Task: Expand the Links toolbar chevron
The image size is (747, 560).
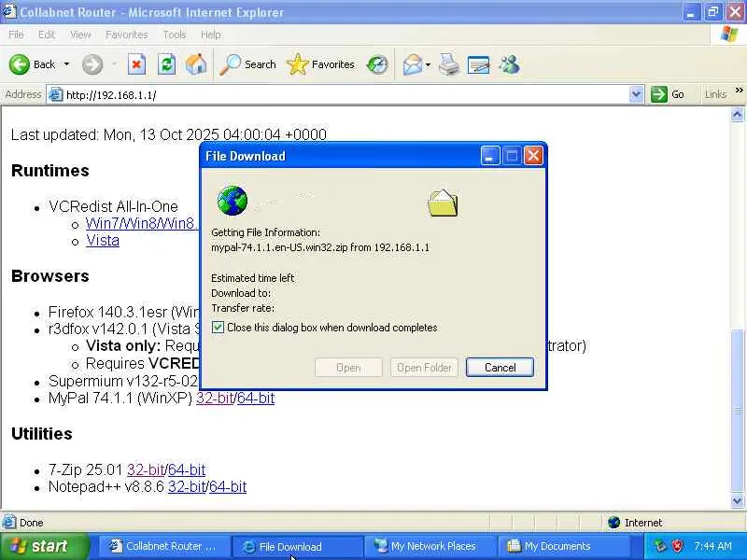Action: (x=739, y=90)
